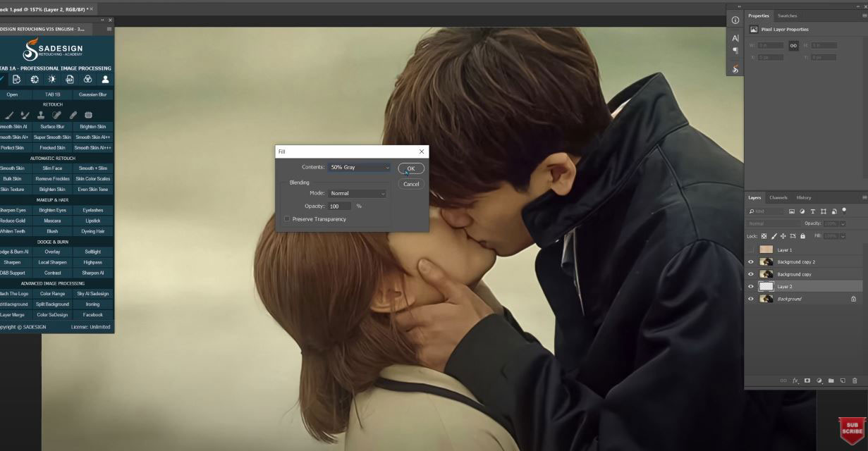This screenshot has height=451, width=868.
Task: Toggle lock position in Layers panel
Action: click(783, 236)
